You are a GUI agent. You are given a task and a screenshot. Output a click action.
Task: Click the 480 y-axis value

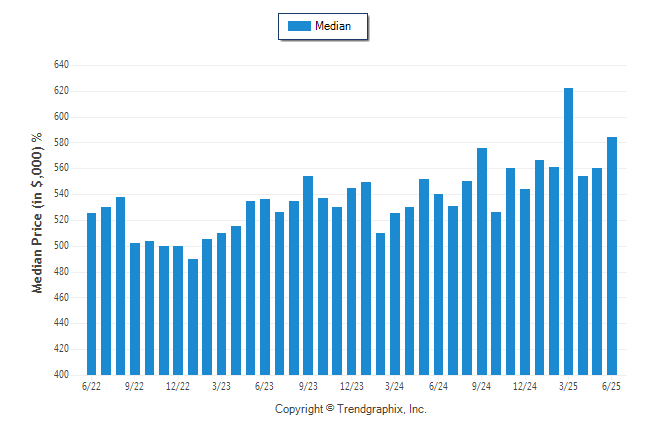pos(61,272)
